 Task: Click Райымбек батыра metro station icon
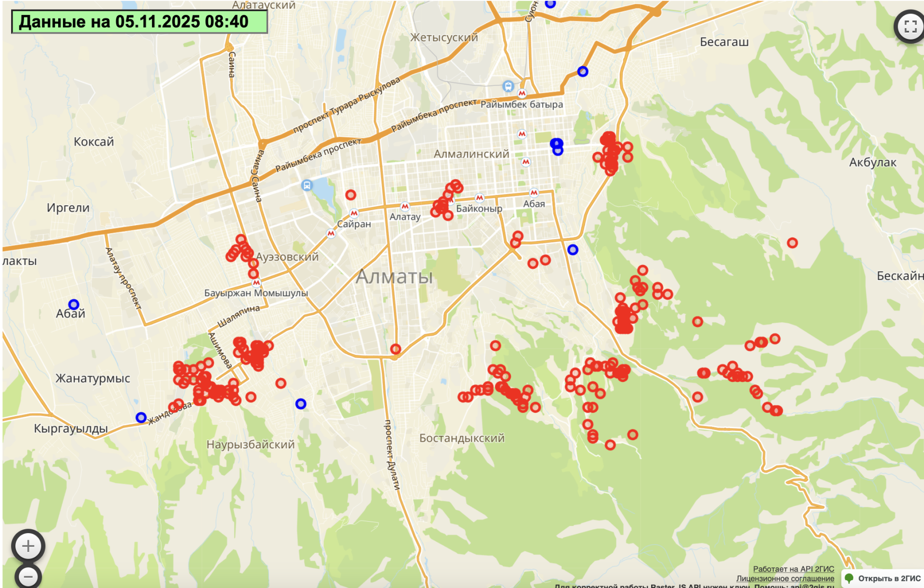click(522, 93)
